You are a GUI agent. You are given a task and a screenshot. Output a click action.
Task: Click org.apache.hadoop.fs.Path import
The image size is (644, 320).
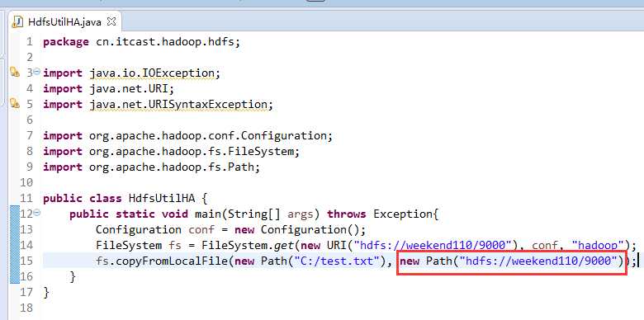172,167
